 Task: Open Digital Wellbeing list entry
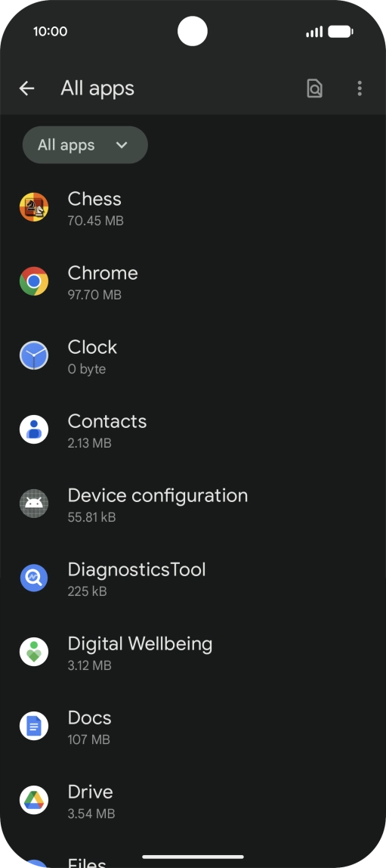(x=193, y=653)
